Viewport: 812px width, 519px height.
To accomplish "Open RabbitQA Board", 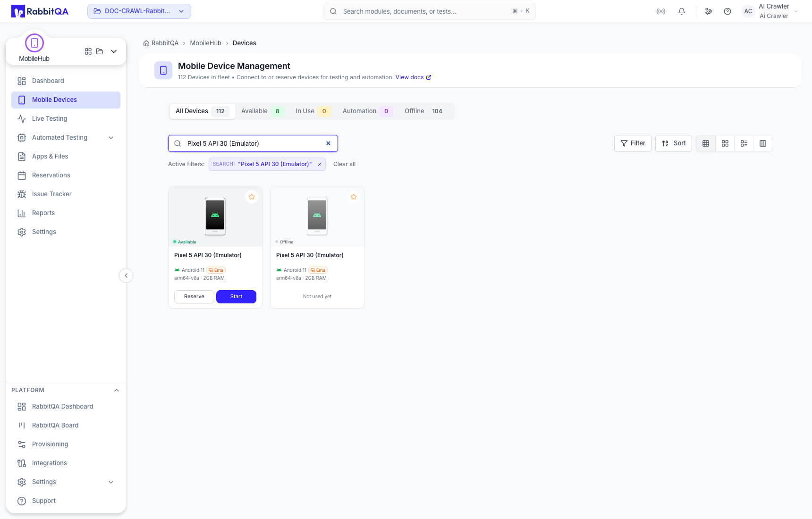I will (66, 425).
